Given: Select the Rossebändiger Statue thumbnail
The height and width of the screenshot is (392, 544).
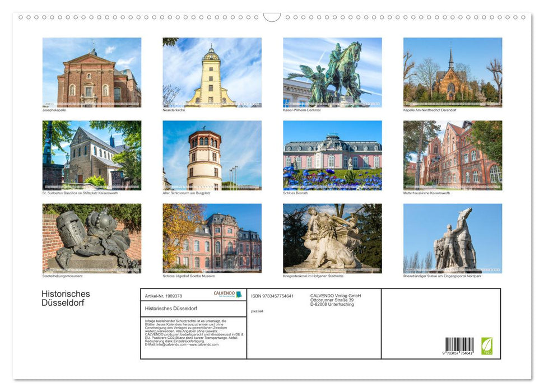Looking at the screenshot, I should pos(452,238).
